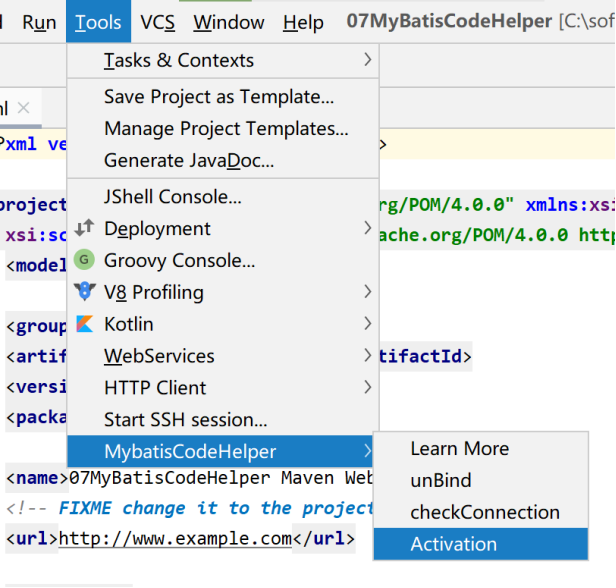Select unBind in submenu

[x=481, y=480]
